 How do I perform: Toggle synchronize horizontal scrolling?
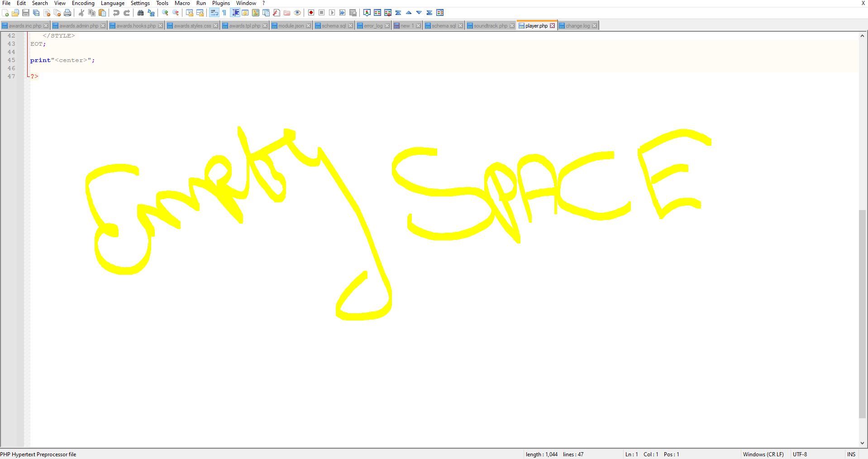click(x=200, y=13)
